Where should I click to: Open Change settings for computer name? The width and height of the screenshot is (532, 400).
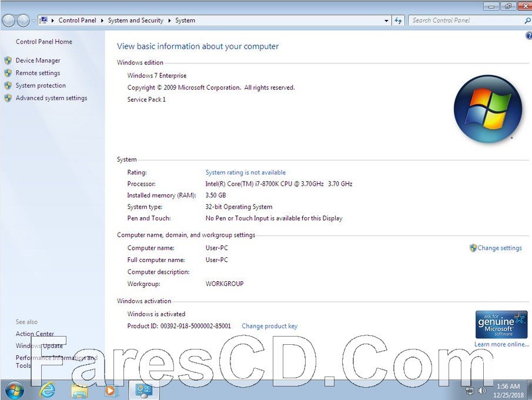[500, 248]
